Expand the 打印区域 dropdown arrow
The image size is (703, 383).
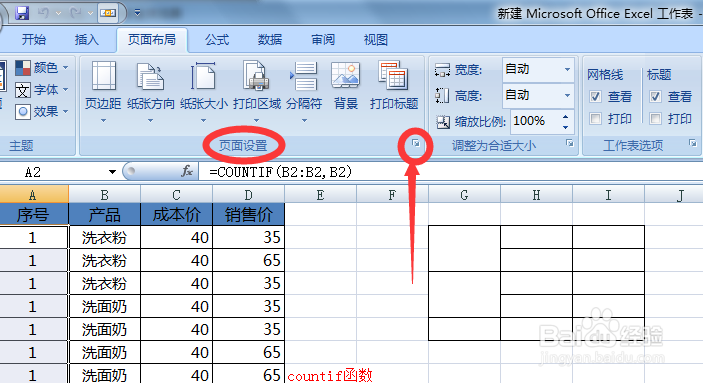[256, 120]
